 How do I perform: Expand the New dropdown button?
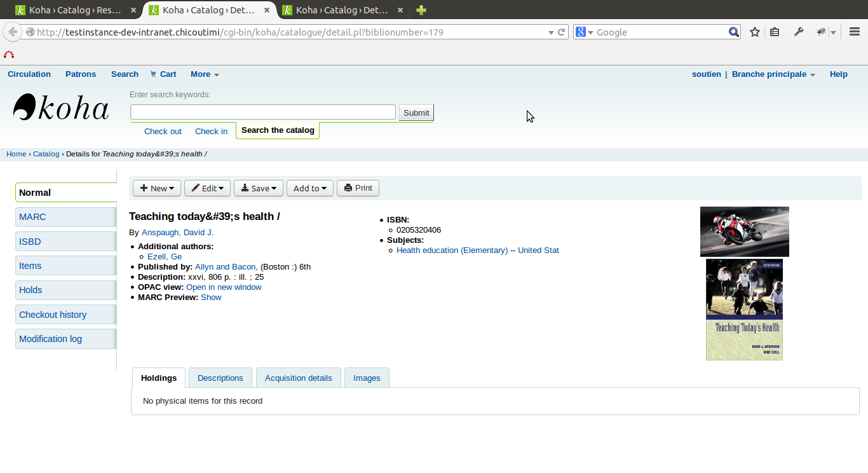click(x=157, y=188)
